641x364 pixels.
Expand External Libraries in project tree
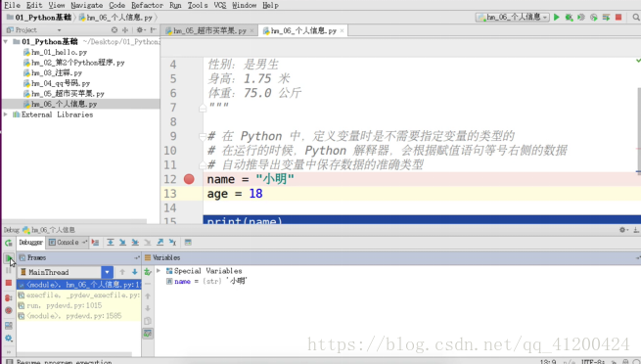pos(6,114)
